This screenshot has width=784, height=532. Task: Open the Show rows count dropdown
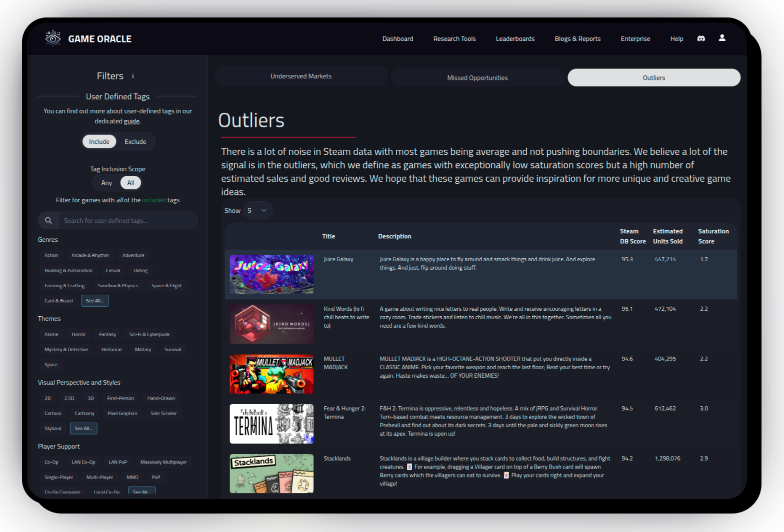point(257,211)
